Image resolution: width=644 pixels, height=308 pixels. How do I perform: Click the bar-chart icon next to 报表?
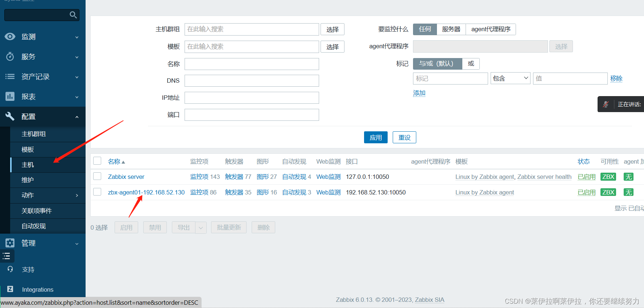point(10,96)
